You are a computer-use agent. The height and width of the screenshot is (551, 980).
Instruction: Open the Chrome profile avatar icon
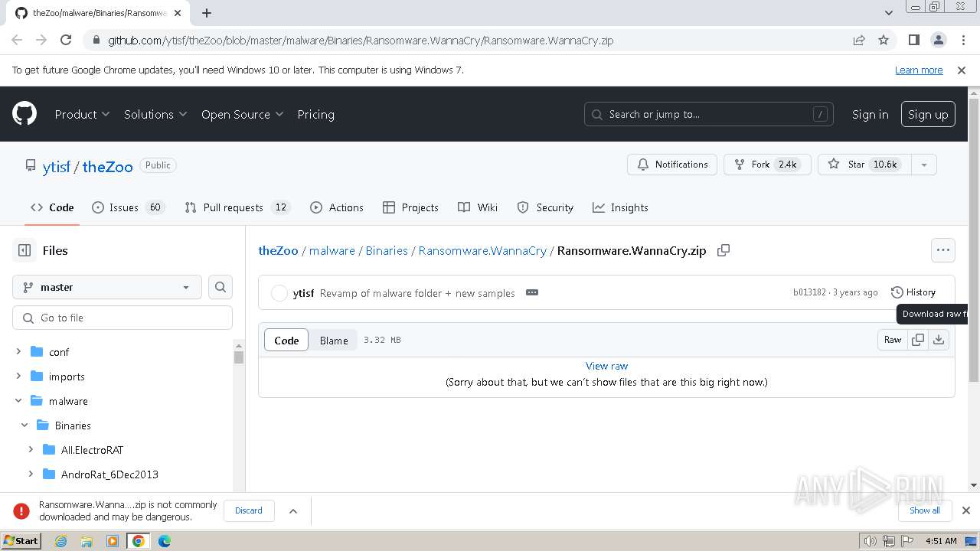938,40
